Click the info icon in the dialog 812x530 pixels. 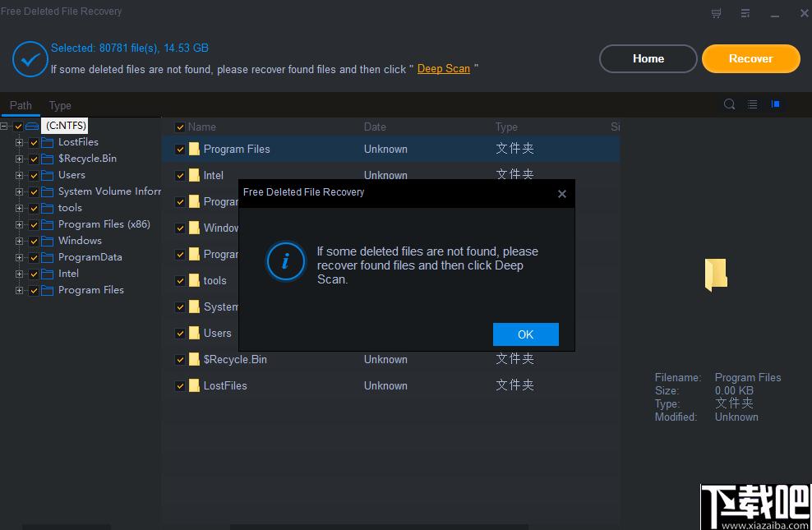pyautogui.click(x=285, y=261)
